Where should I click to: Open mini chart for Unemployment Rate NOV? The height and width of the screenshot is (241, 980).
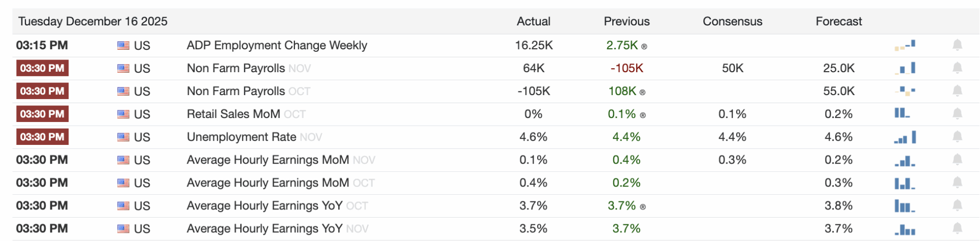[905, 137]
